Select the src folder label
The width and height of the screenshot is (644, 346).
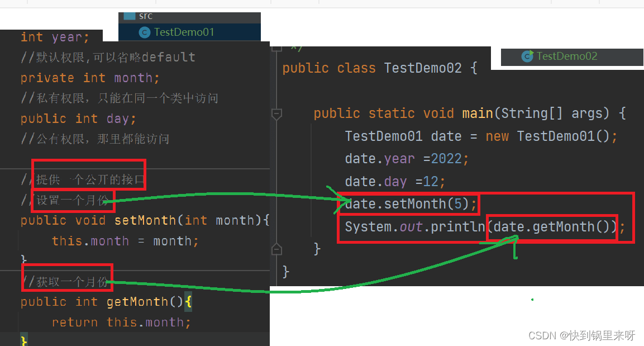tap(146, 16)
